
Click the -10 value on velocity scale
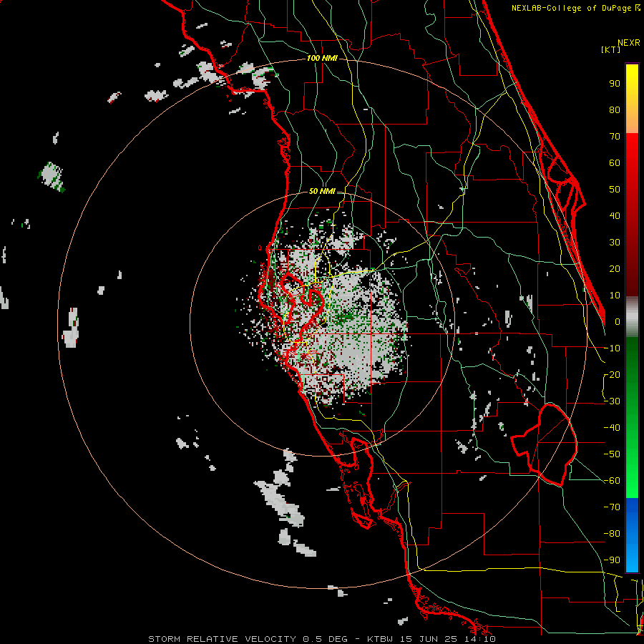coord(612,348)
